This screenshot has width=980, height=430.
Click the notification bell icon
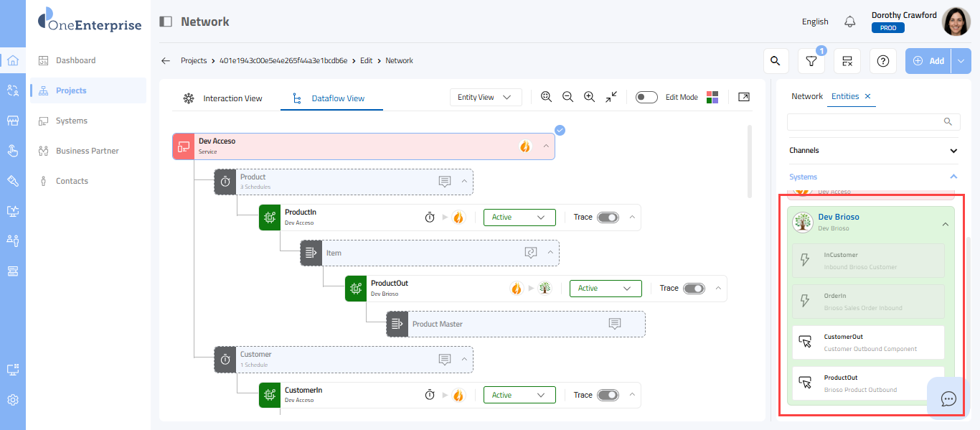coord(850,22)
